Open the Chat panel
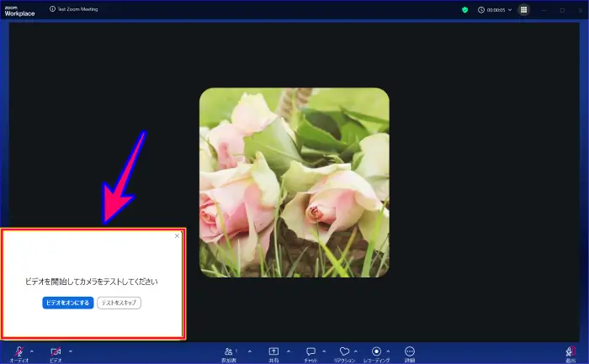589x364 pixels. pos(310,351)
